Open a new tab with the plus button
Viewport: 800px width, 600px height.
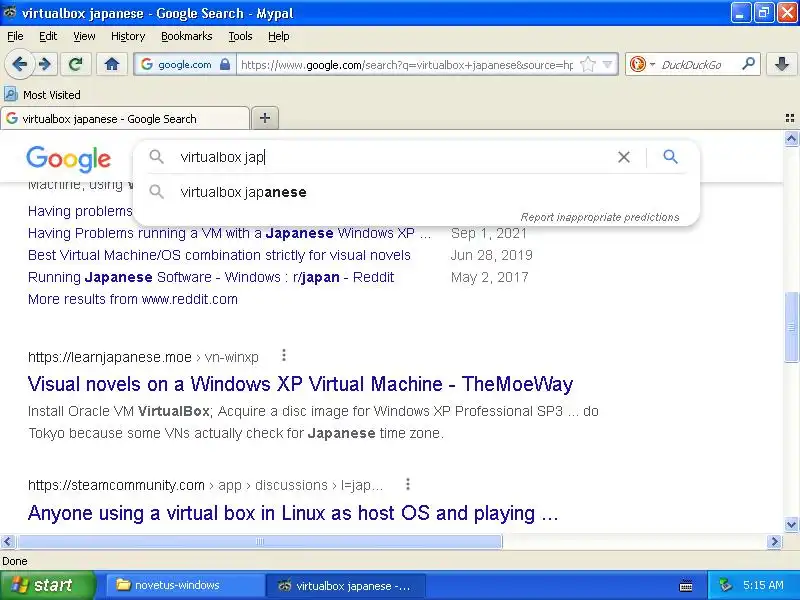click(265, 118)
